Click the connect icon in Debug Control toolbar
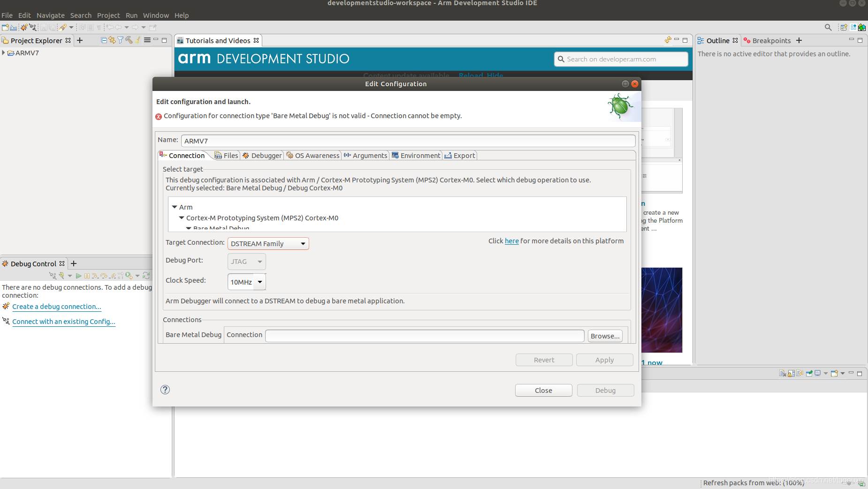This screenshot has height=489, width=868. coord(53,276)
